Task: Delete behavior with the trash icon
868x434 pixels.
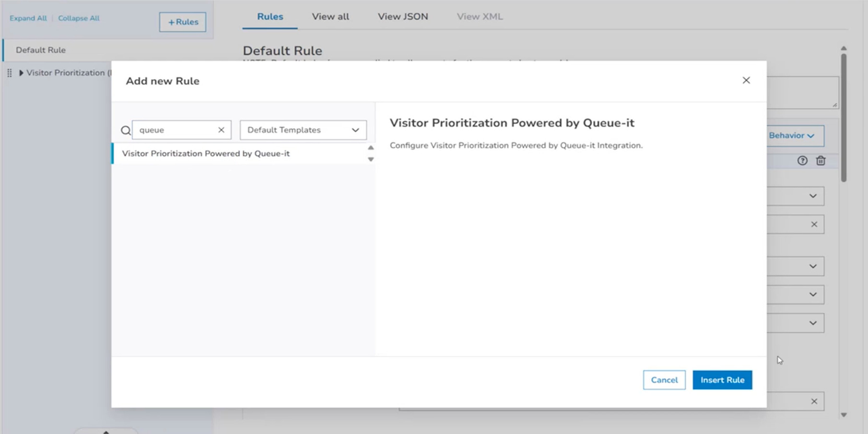Action: [x=821, y=161]
